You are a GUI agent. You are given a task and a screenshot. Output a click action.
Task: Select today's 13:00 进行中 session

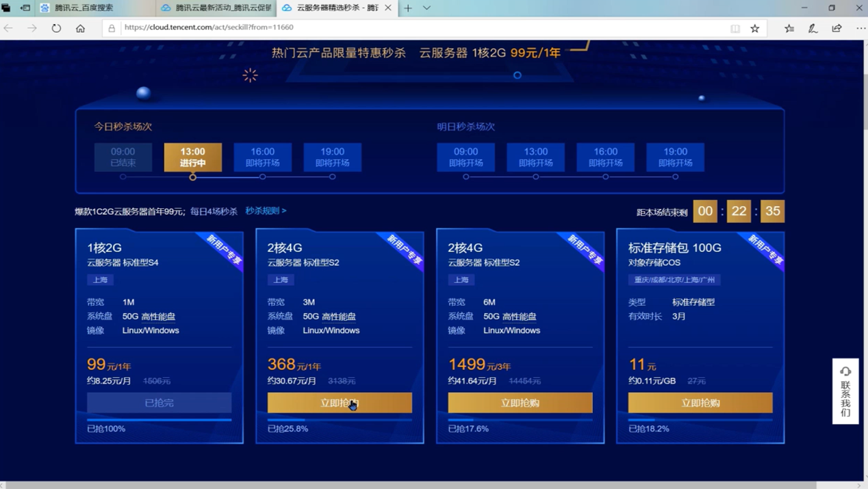click(x=193, y=157)
